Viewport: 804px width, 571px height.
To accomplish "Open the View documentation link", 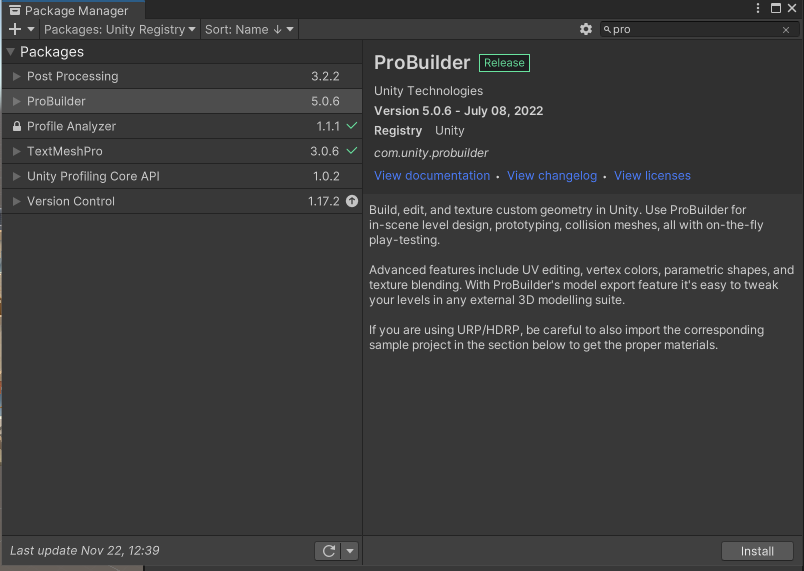I will [x=432, y=176].
